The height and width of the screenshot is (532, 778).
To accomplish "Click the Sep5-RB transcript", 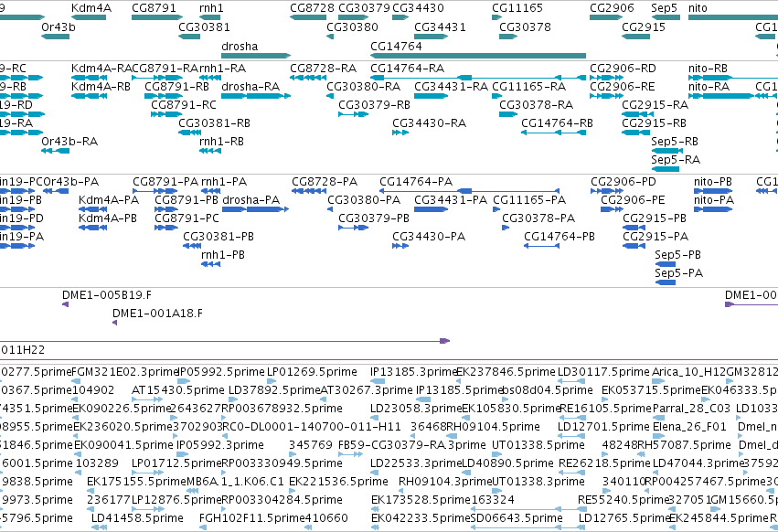I will pyautogui.click(x=666, y=151).
